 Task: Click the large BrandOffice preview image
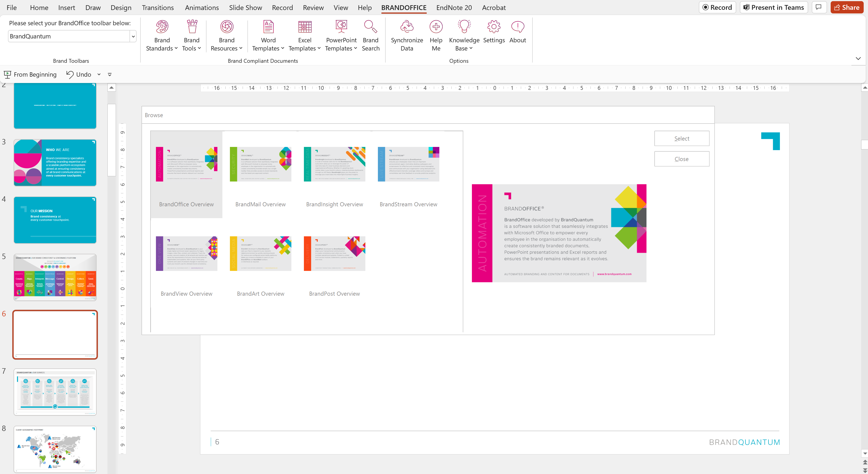[559, 233]
